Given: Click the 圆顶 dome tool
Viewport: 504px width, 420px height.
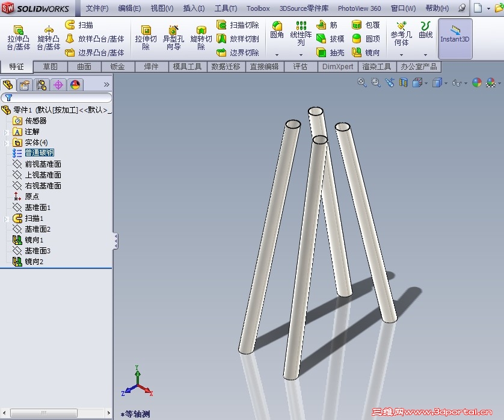Looking at the screenshot, I should pyautogui.click(x=366, y=39).
